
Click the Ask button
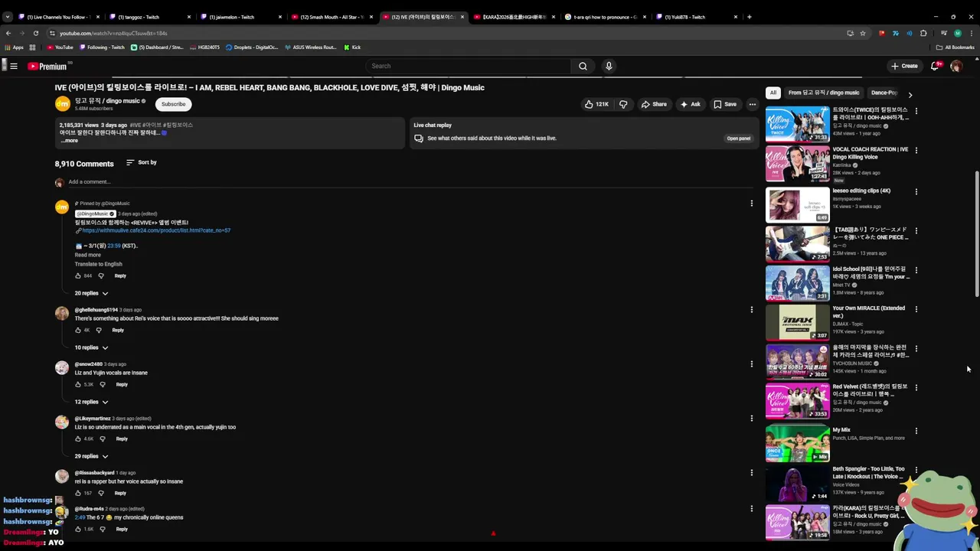pyautogui.click(x=689, y=104)
